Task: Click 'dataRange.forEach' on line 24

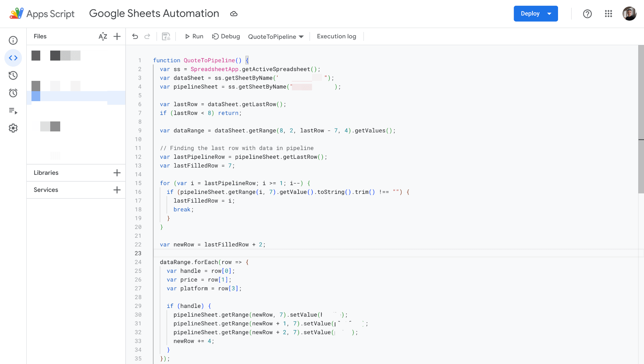Action: tap(189, 262)
